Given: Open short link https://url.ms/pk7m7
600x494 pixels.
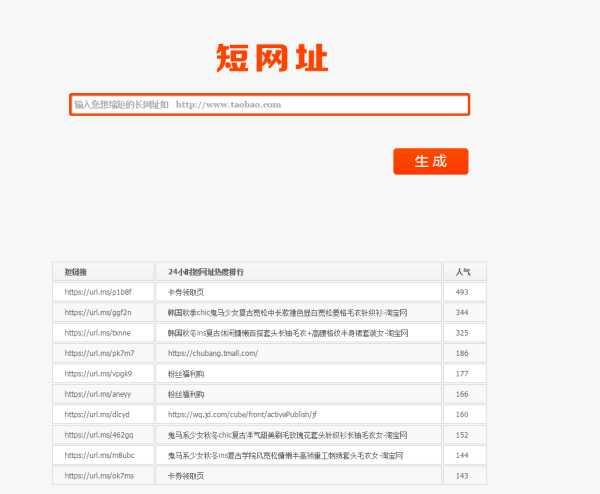Looking at the screenshot, I should 99,353.
